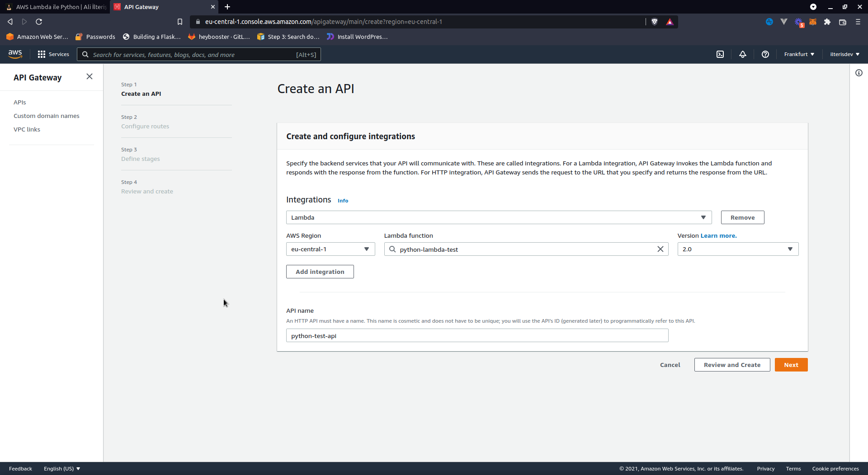Click the orange Next button
Image resolution: width=868 pixels, height=475 pixels.
[791, 365]
